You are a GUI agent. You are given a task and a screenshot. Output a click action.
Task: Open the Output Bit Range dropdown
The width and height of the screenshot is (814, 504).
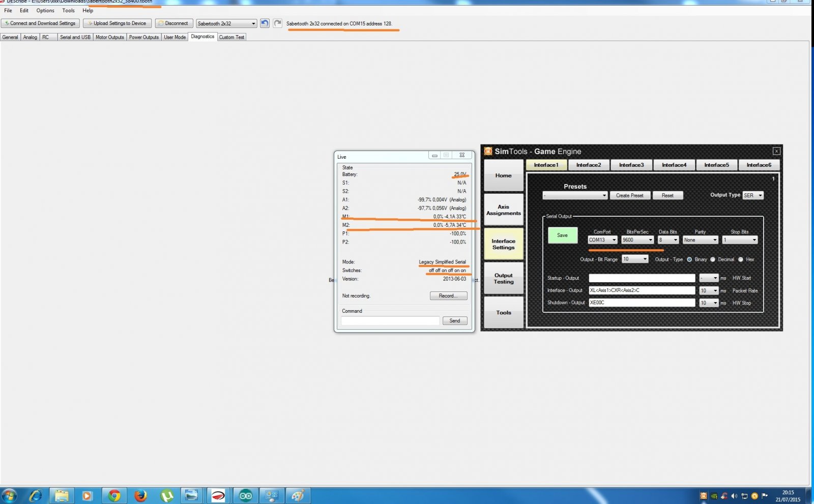[635, 259]
